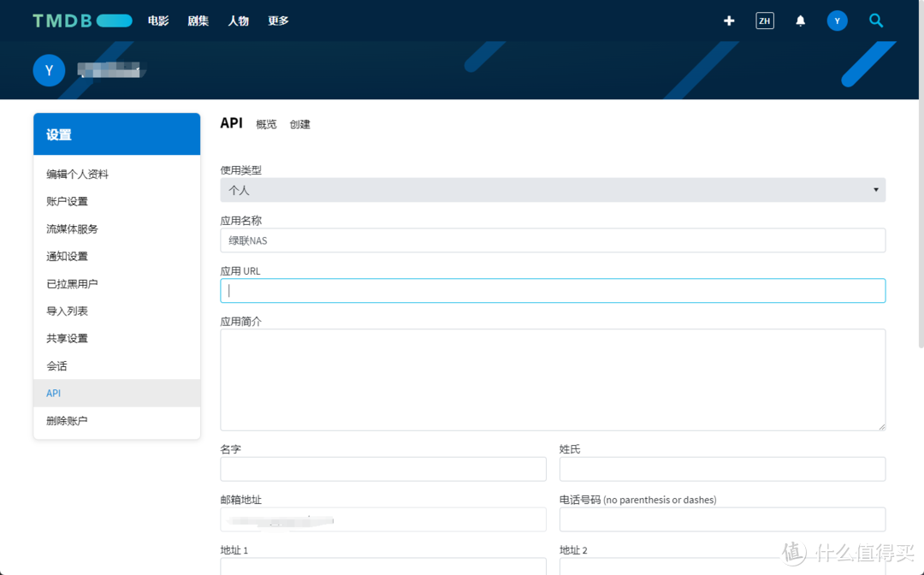This screenshot has width=924, height=575.
Task: Switch to the 创建 tab
Action: 300,123
